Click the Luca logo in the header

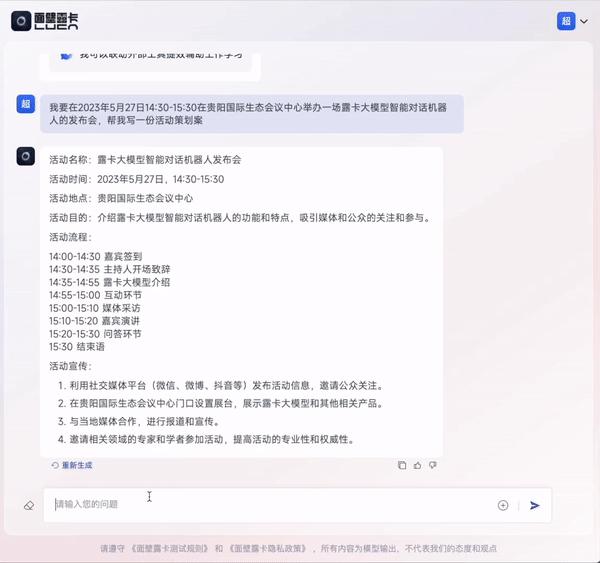(44, 21)
